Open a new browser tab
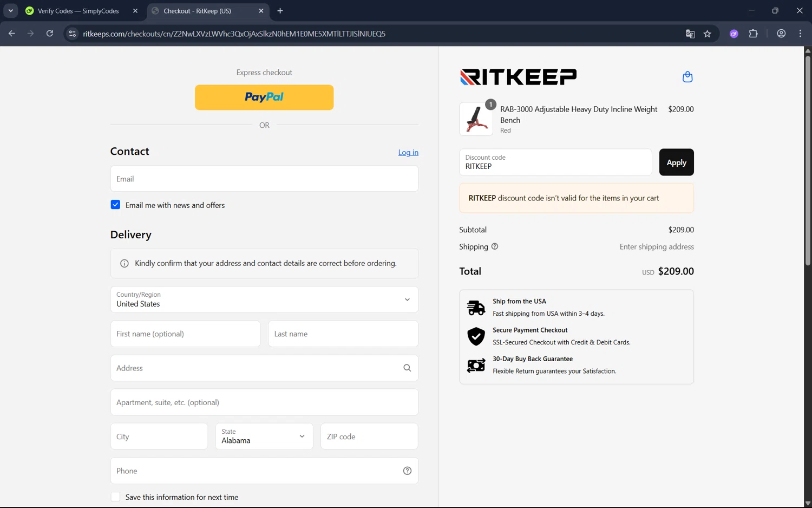The width and height of the screenshot is (812, 508). (280, 11)
